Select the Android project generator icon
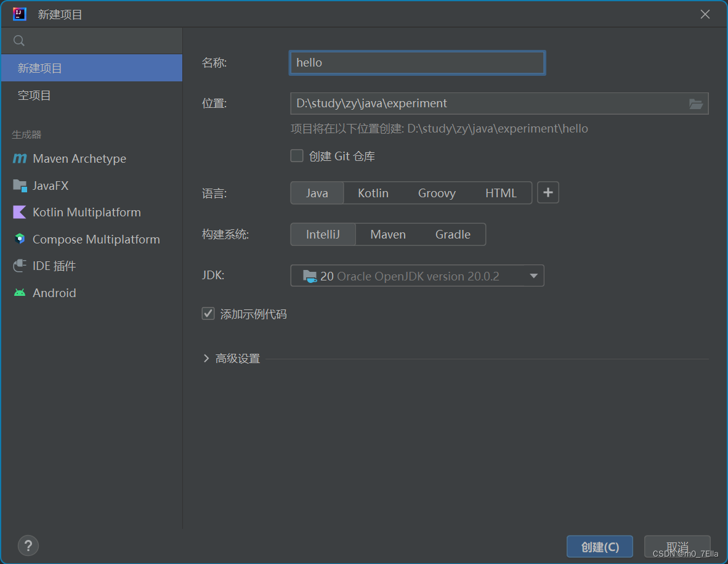The image size is (728, 564). [19, 293]
